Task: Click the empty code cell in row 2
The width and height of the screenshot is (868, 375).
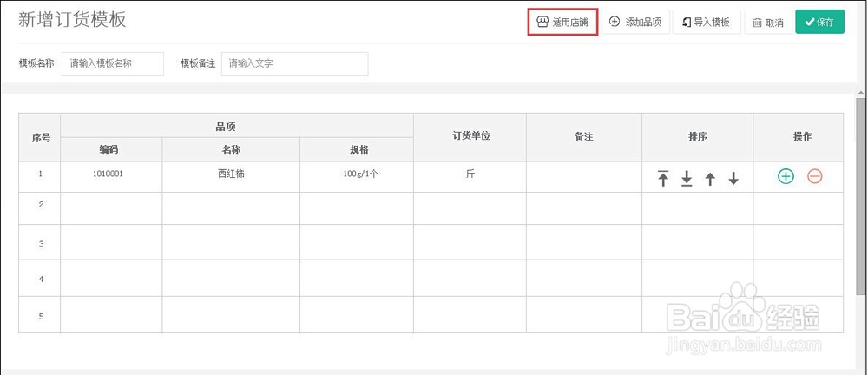Action: (x=111, y=208)
